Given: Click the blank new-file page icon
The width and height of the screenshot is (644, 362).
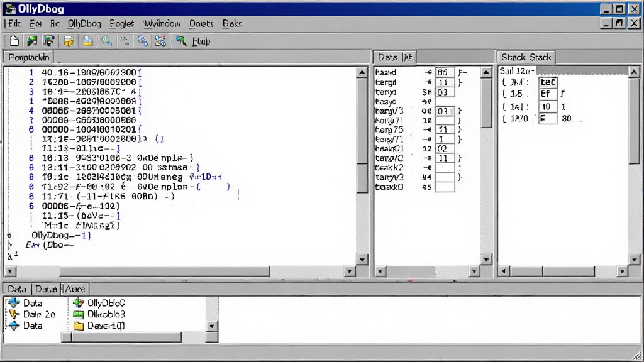Looking at the screenshot, I should pyautogui.click(x=14, y=41).
